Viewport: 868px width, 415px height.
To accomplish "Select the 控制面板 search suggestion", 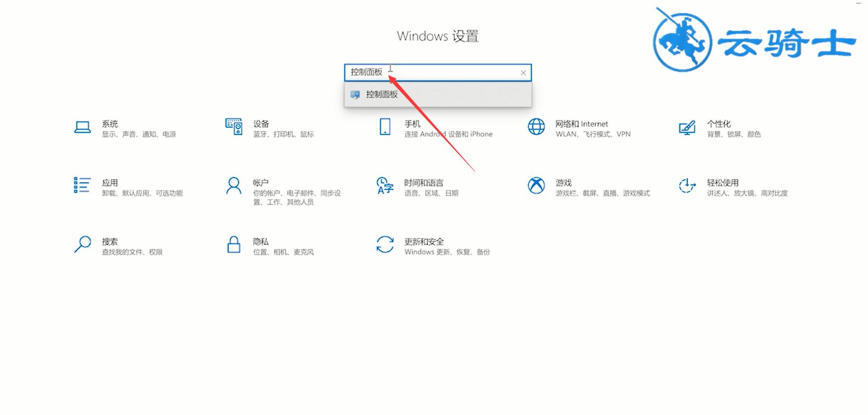I will point(438,94).
